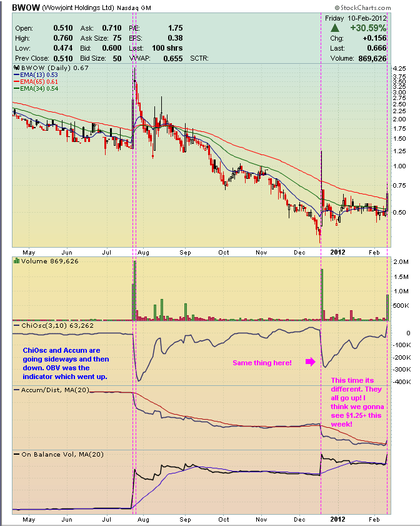Click the green bars icon beside Volume legend
The height and width of the screenshot is (526, 420).
pyautogui.click(x=16, y=261)
